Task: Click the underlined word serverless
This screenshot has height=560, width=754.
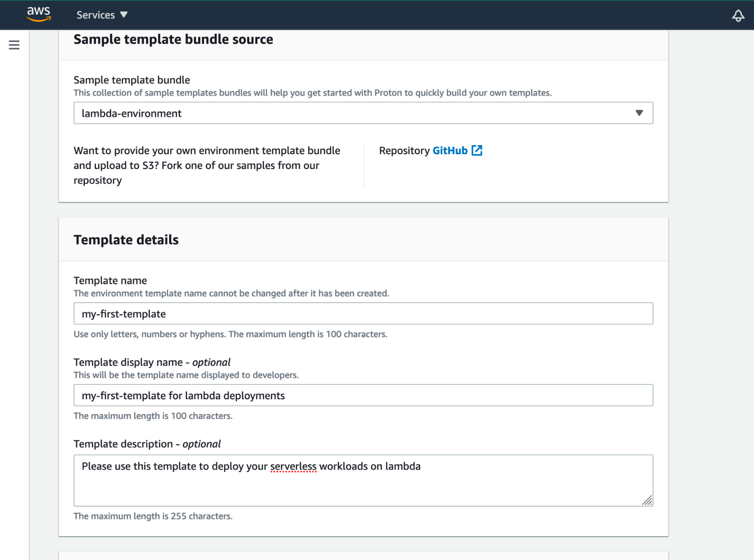Action: (293, 466)
